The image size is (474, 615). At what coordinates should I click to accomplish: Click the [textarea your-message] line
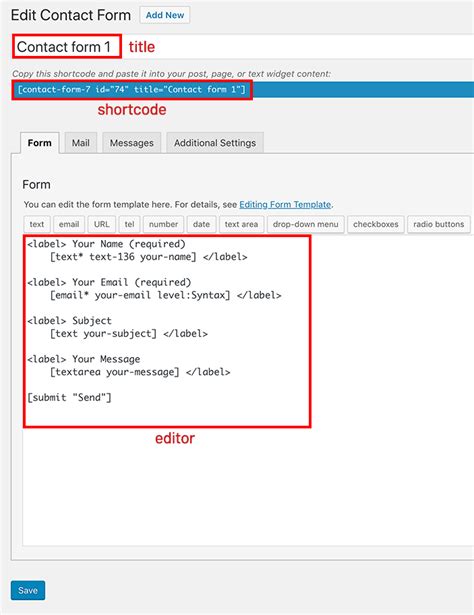coord(140,372)
